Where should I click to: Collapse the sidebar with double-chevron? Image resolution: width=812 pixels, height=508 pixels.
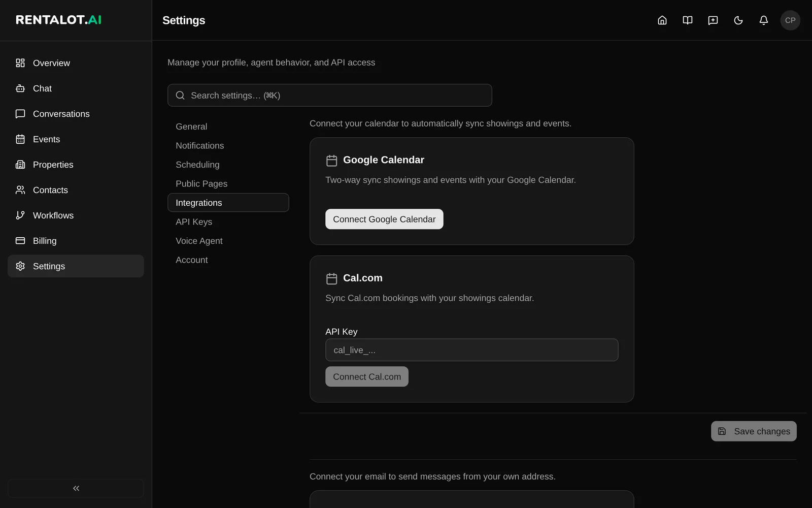[x=76, y=488]
